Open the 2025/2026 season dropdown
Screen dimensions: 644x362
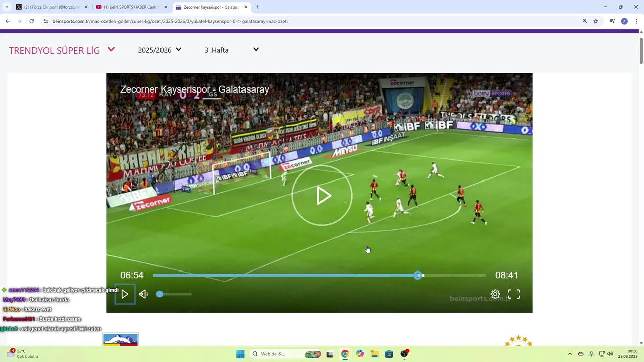pyautogui.click(x=159, y=50)
